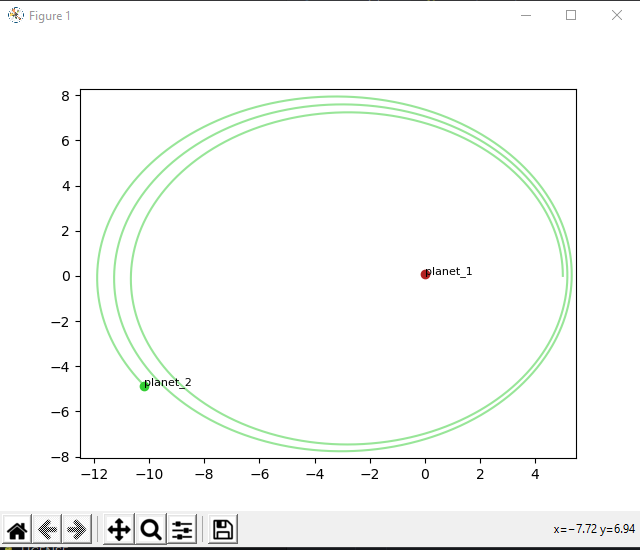This screenshot has width=640, height=550.
Task: Click the planet_2 text label
Action: pyautogui.click(x=168, y=383)
